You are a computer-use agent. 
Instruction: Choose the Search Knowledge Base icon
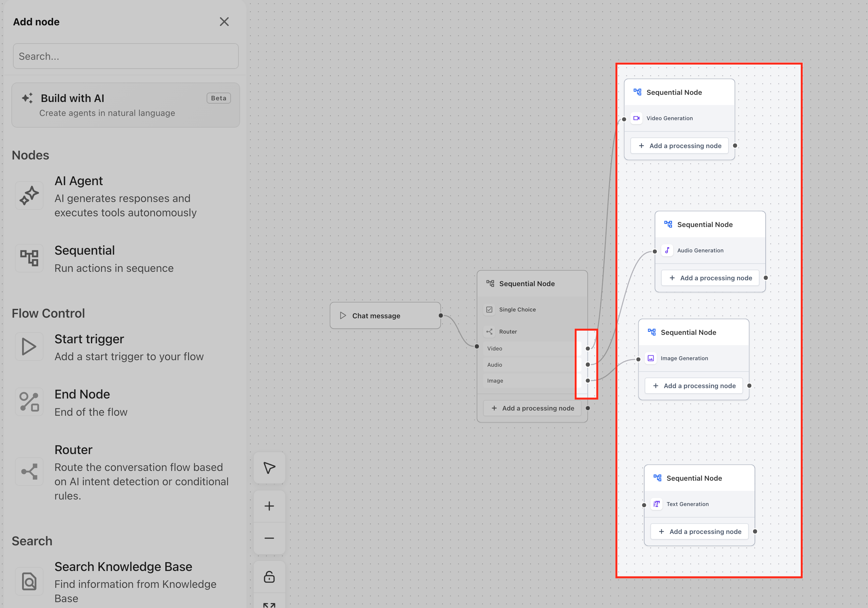tap(29, 581)
